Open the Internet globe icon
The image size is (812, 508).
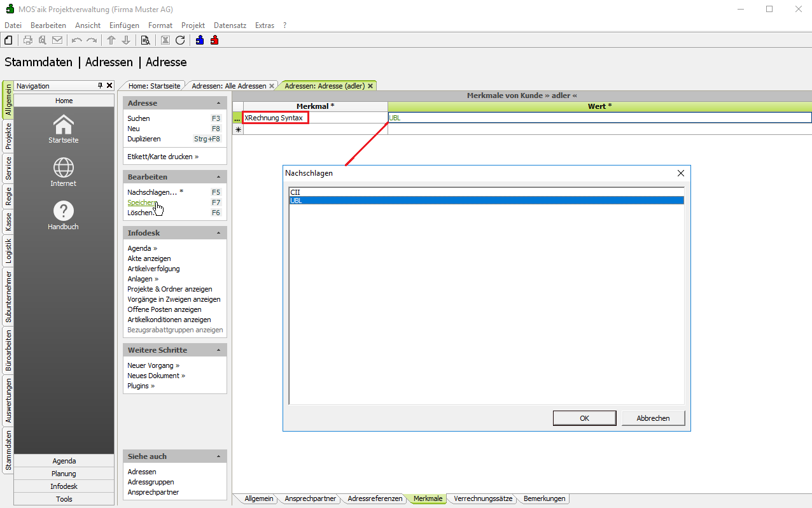pyautogui.click(x=64, y=173)
